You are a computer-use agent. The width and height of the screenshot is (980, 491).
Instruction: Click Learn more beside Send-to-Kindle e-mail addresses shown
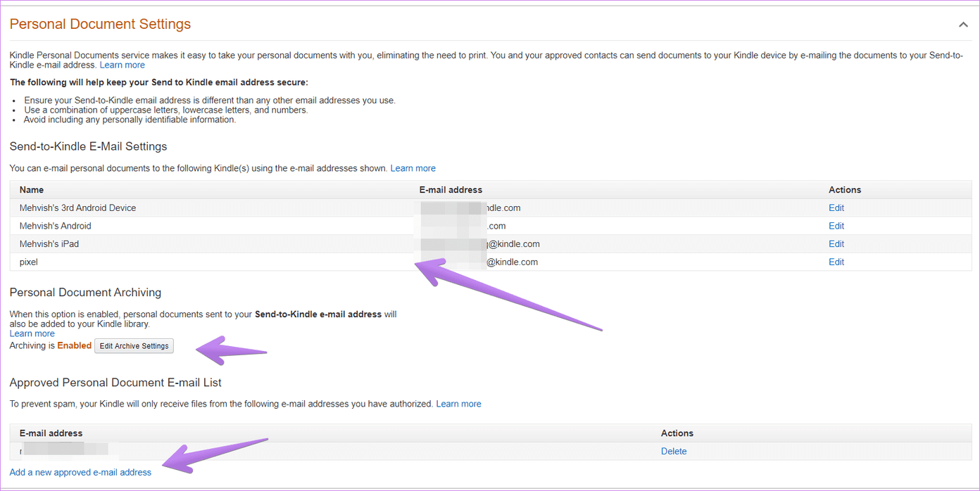tap(413, 168)
